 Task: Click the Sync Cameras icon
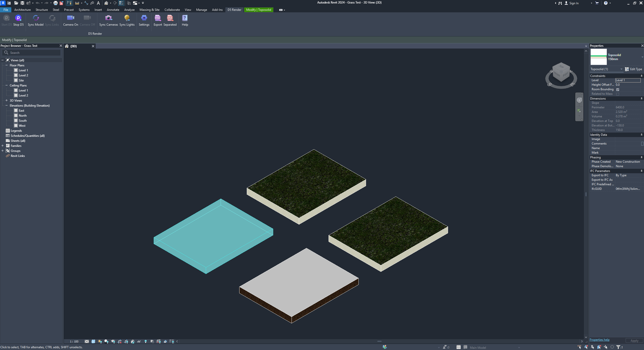coord(108,18)
